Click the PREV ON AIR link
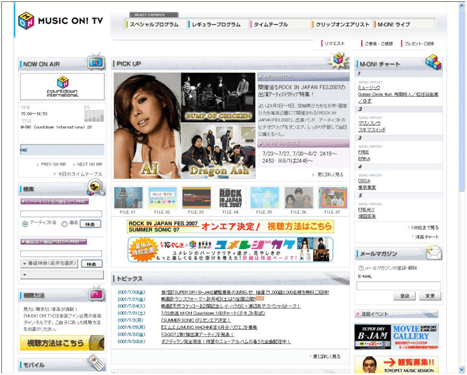 [52, 164]
